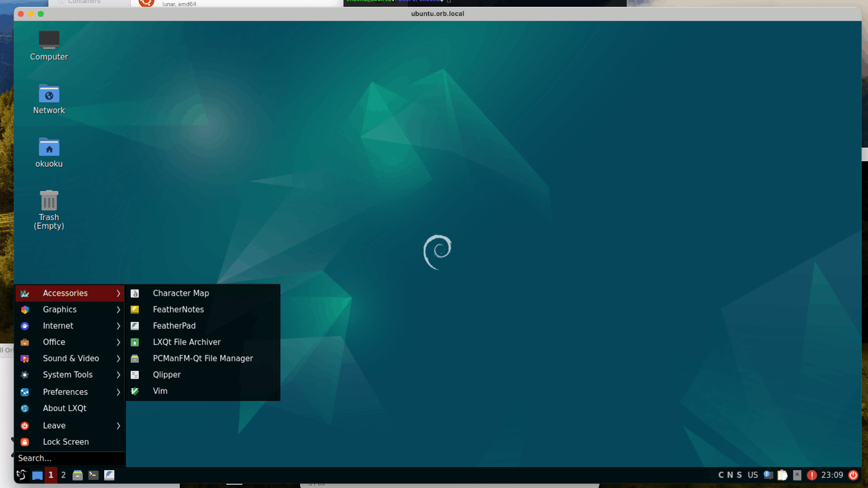
Task: Launch the terminal from the quick launch
Action: tap(93, 476)
